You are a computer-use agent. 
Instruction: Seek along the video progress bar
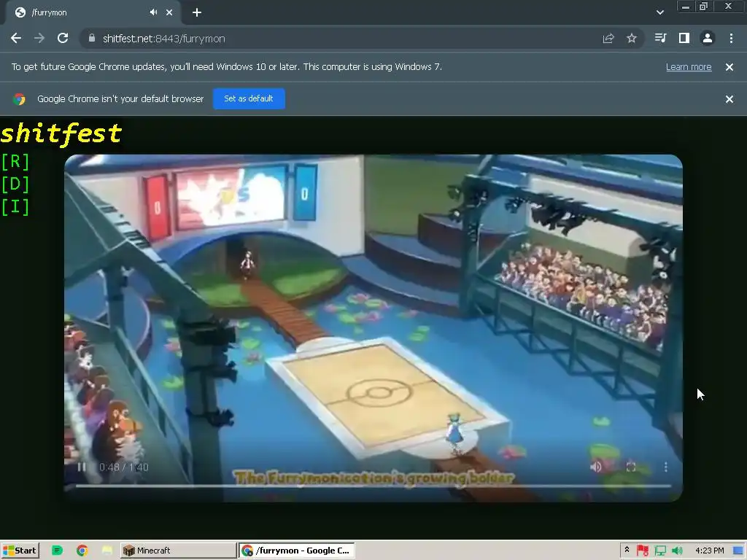(373, 486)
